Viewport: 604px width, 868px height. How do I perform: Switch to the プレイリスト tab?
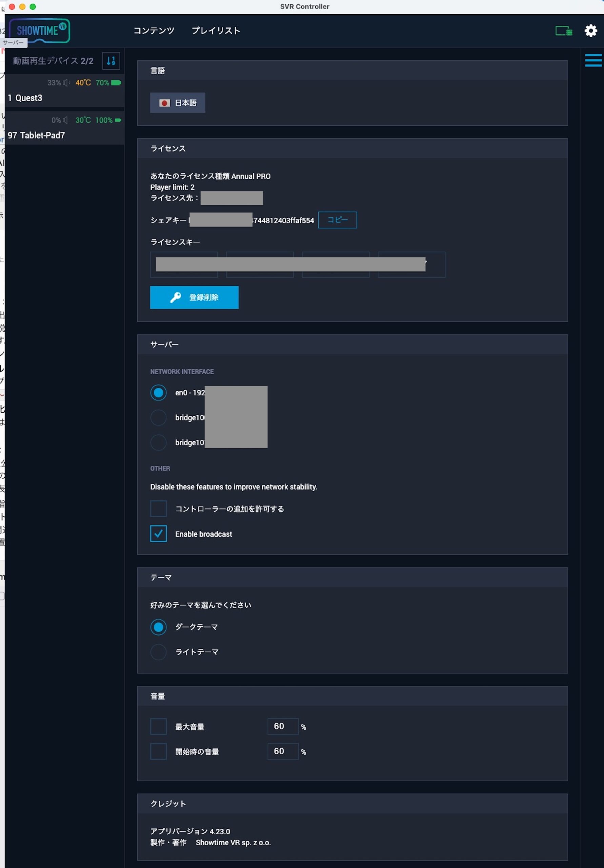[x=216, y=31]
